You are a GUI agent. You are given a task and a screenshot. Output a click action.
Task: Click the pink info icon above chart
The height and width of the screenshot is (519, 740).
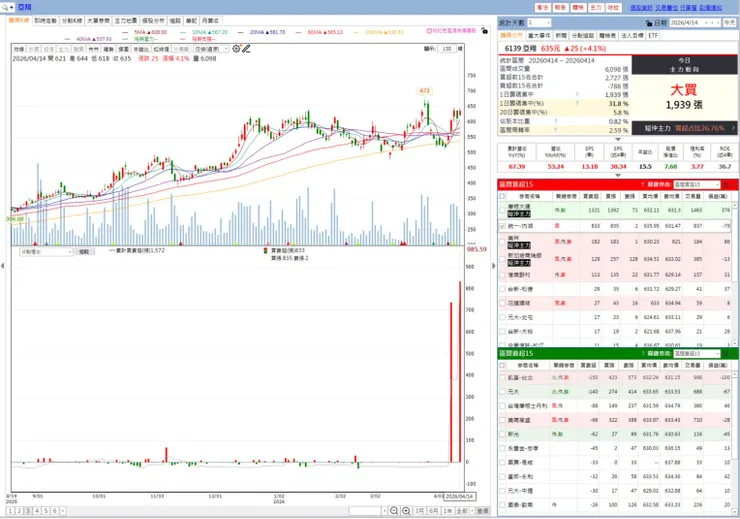429,31
